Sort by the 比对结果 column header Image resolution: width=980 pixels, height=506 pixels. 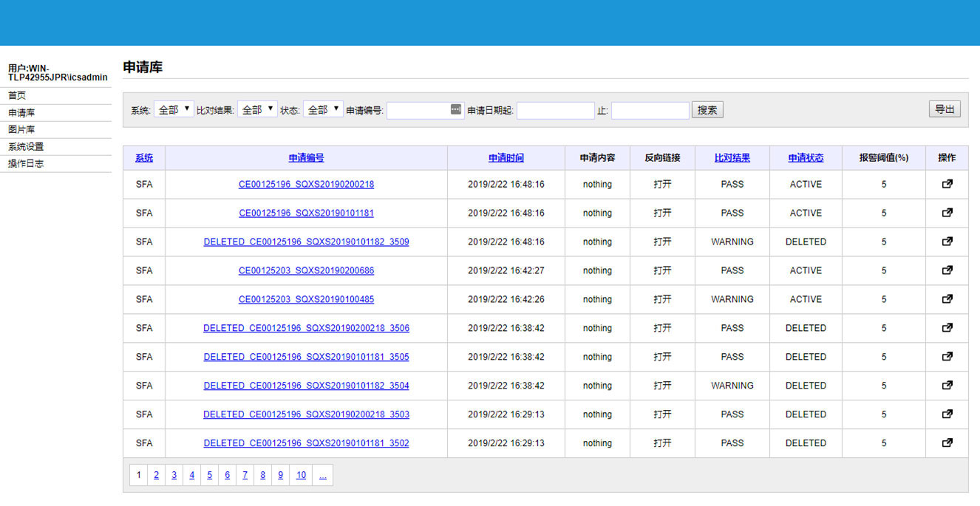[x=732, y=158]
